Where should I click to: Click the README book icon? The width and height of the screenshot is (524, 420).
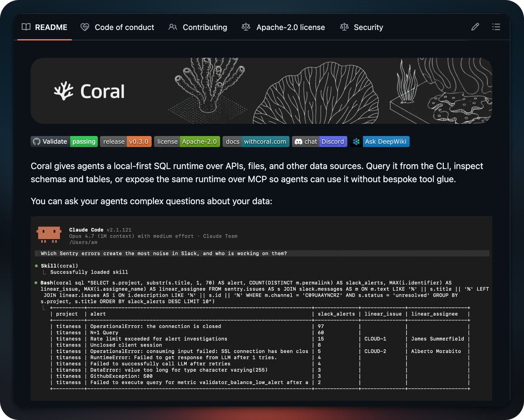[26, 27]
